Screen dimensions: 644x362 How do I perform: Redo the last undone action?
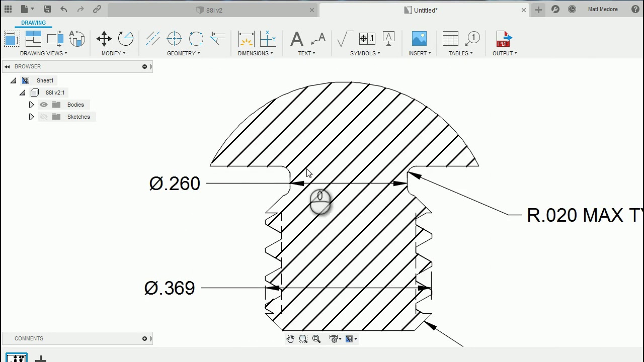(80, 9)
